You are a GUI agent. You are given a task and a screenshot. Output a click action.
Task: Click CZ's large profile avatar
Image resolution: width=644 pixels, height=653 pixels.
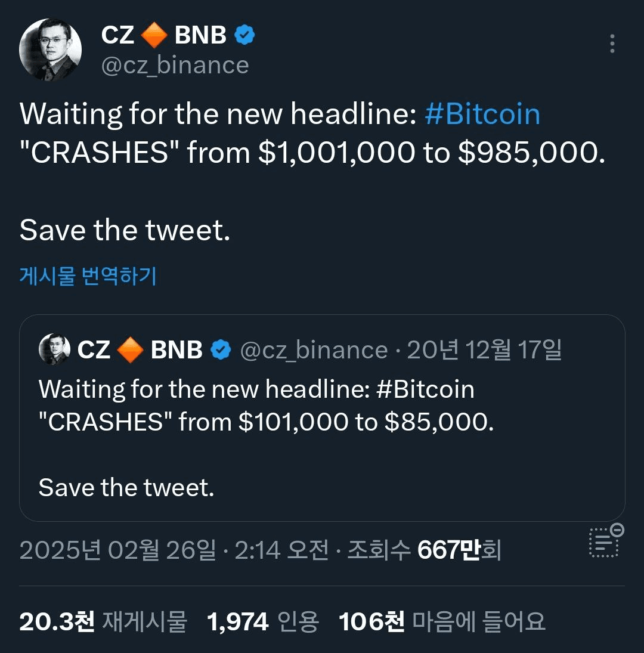[x=50, y=50]
